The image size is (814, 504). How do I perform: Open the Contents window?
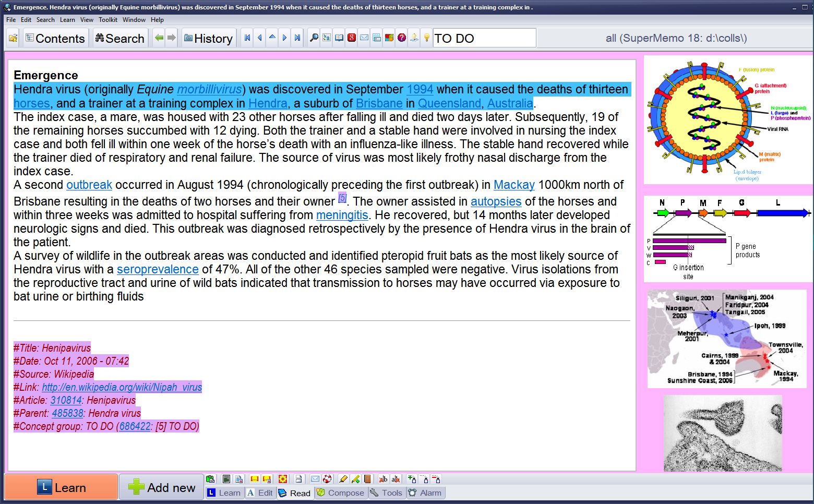(55, 39)
